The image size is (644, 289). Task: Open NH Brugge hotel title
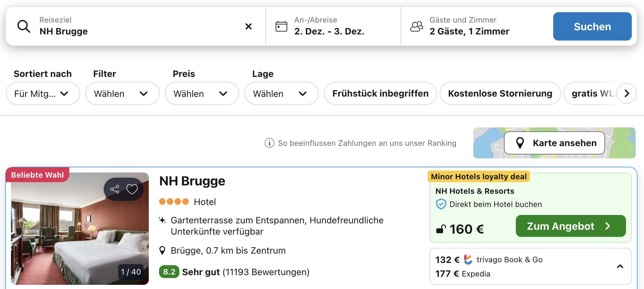point(192,181)
